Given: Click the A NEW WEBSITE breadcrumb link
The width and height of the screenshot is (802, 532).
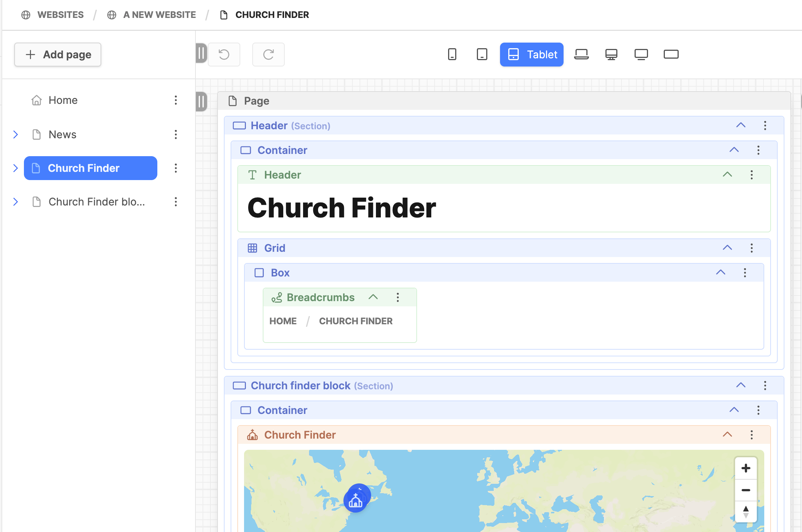Looking at the screenshot, I should point(159,15).
